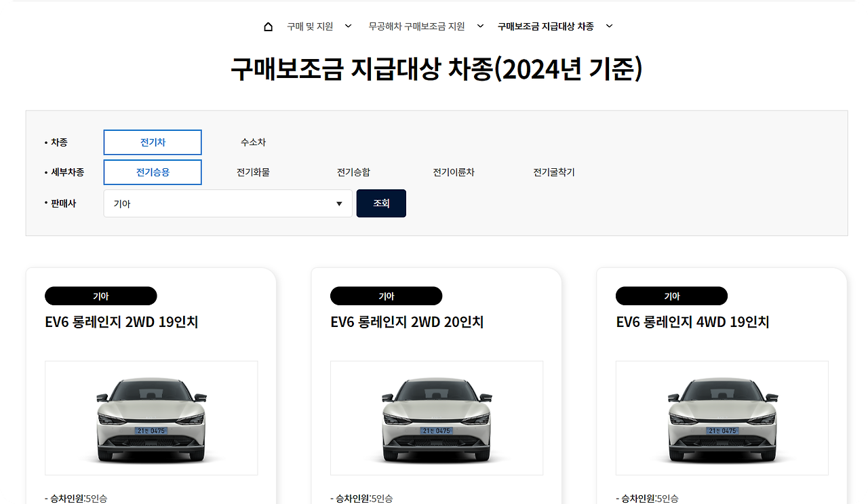Viewport: 868px width, 504px height.
Task: Select the 전기굴착기 subcategory filter
Action: [x=554, y=172]
